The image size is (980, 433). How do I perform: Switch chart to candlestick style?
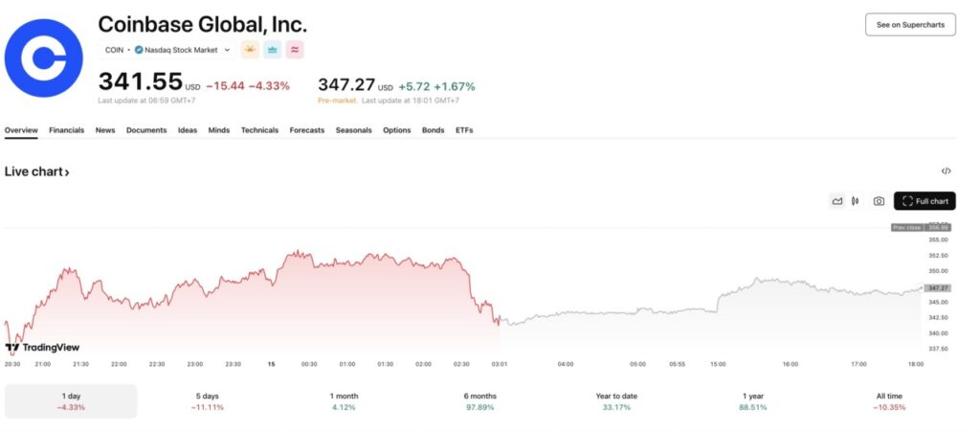pos(855,201)
